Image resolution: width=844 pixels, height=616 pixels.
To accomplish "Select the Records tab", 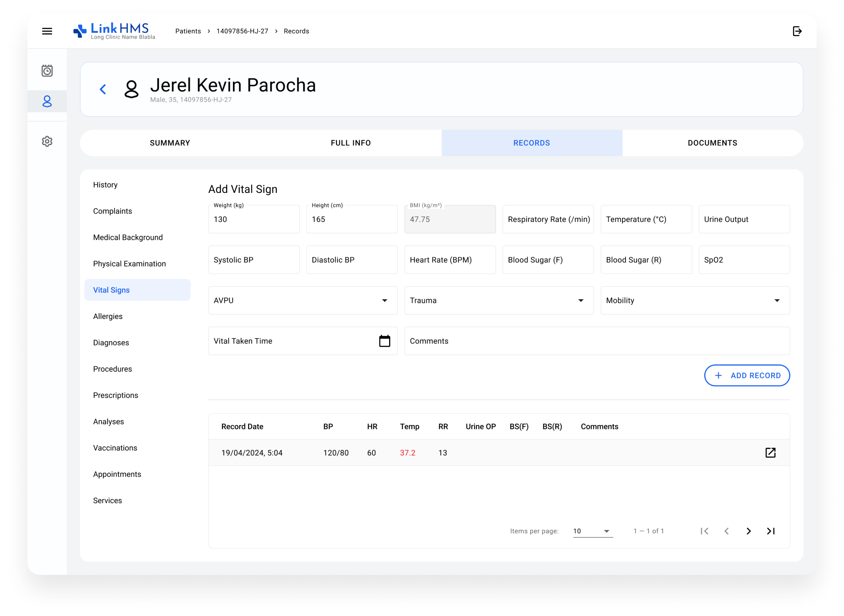I will tap(532, 143).
